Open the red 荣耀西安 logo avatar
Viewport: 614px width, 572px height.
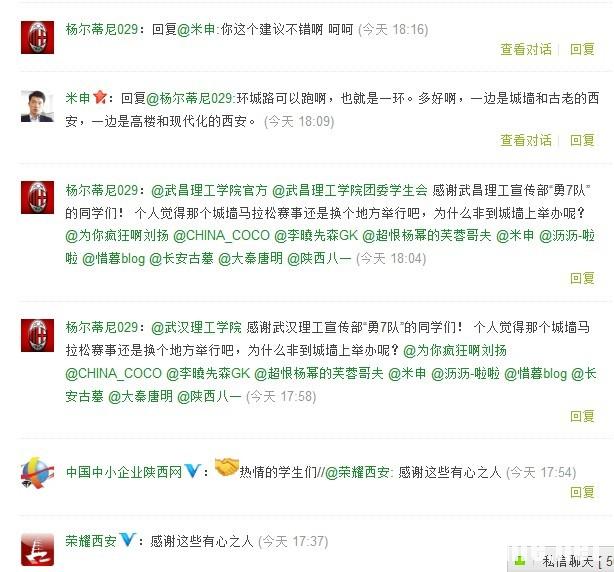click(x=37, y=549)
